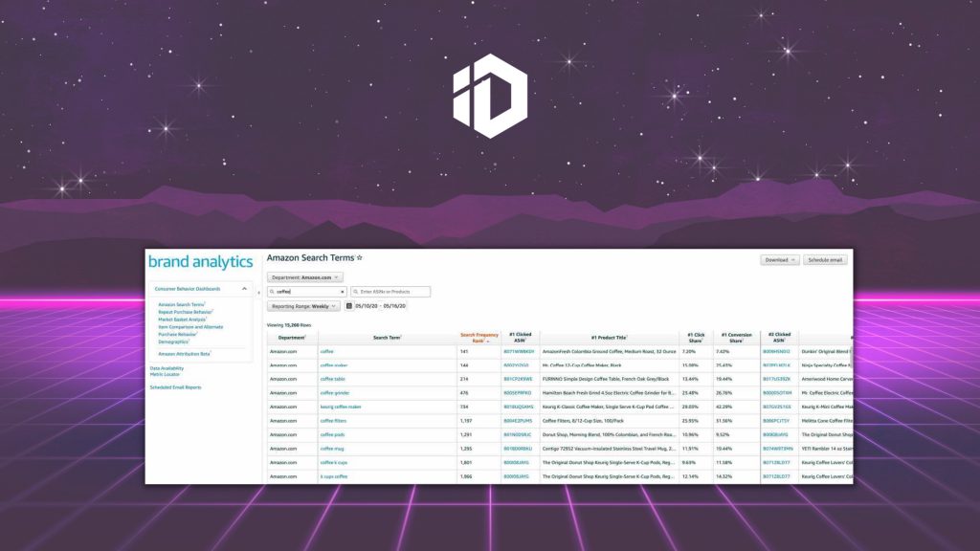Select the Coffee Filters, 8/12-Cup Size title cell
Image resolution: width=980 pixels, height=551 pixels.
click(x=610, y=421)
